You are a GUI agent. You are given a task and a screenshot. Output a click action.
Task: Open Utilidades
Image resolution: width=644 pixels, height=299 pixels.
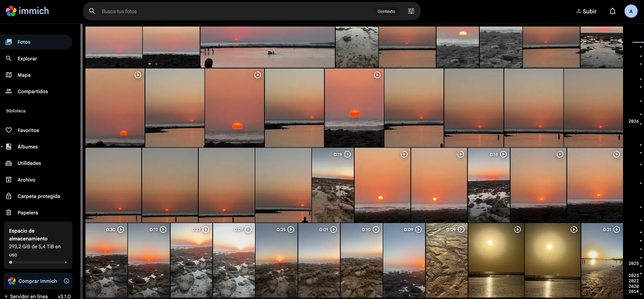coord(36,163)
